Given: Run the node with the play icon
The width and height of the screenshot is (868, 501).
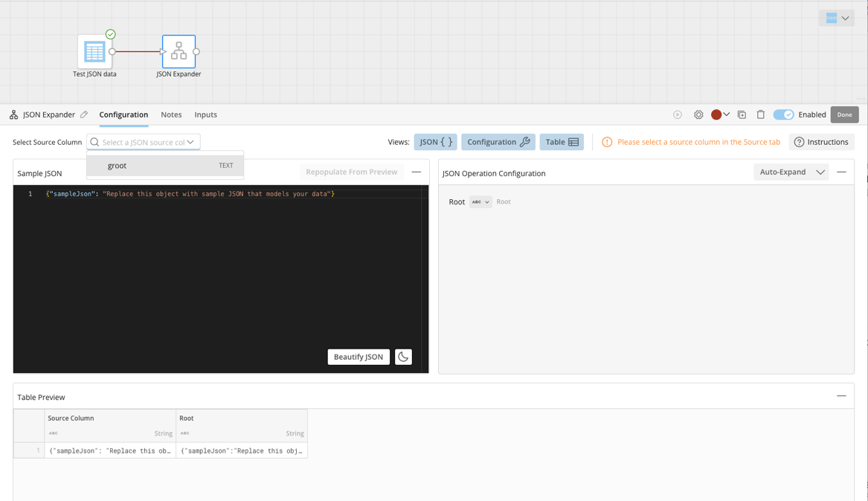Looking at the screenshot, I should click(x=678, y=114).
